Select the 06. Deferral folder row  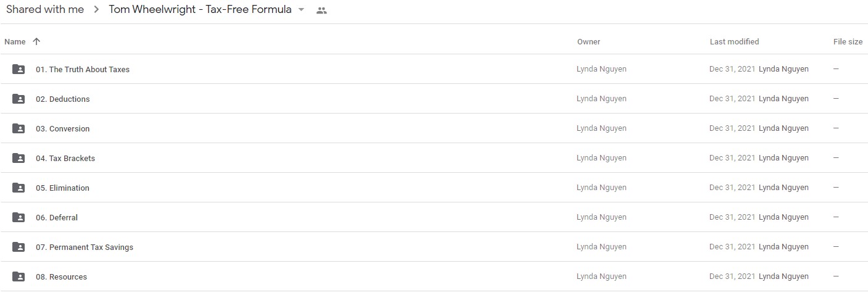[x=434, y=217]
